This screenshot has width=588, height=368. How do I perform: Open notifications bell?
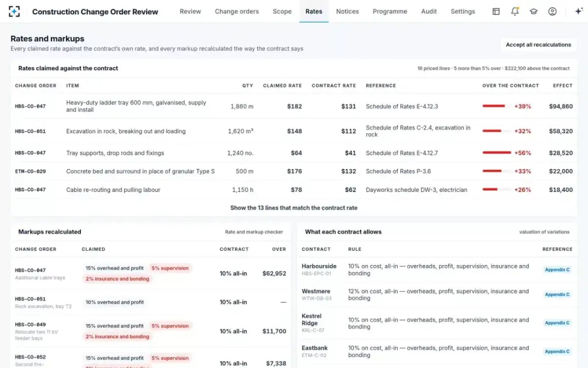click(x=514, y=11)
